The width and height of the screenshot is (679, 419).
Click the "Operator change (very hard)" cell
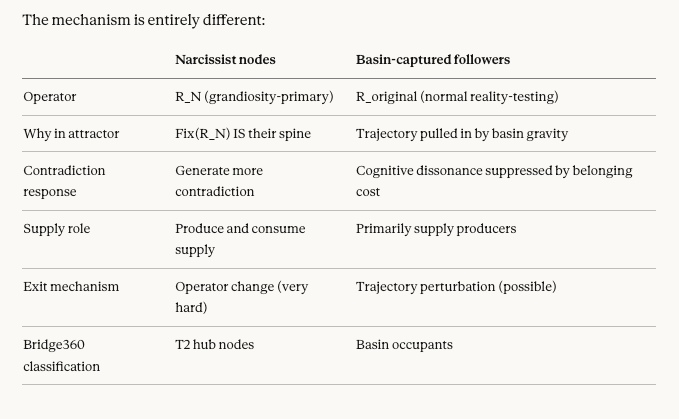point(241,297)
